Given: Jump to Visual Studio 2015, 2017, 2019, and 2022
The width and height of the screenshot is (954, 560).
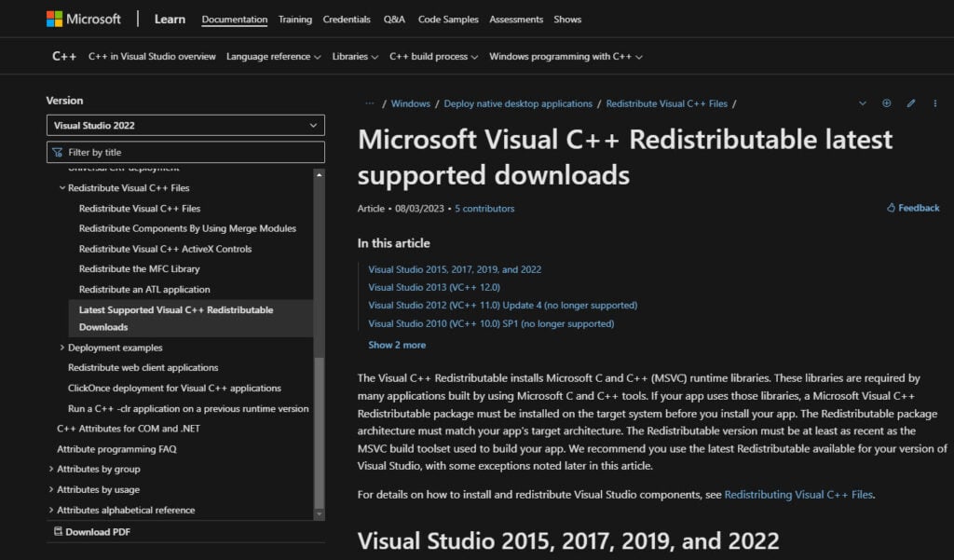Looking at the screenshot, I should (455, 269).
